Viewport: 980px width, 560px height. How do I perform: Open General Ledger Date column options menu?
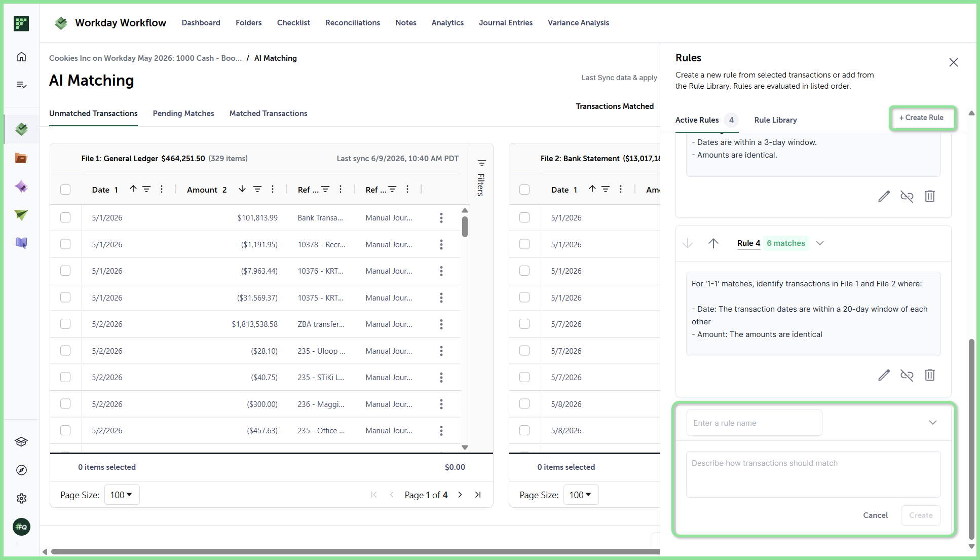162,189
